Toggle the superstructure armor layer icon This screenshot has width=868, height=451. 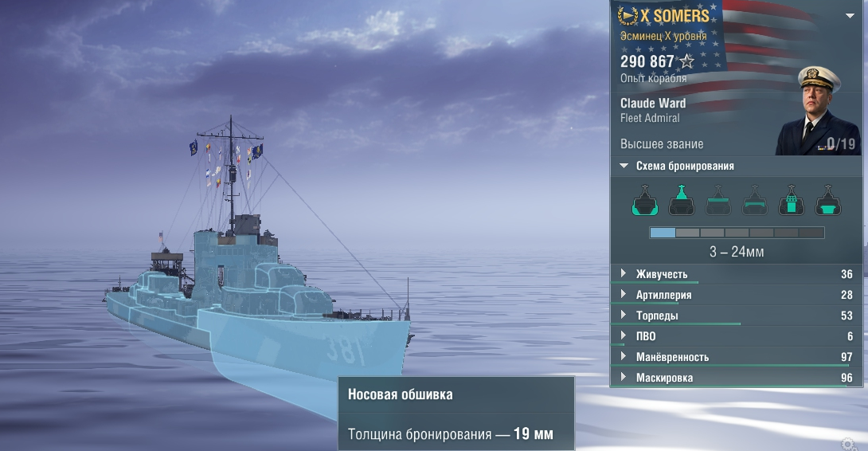[x=682, y=200]
